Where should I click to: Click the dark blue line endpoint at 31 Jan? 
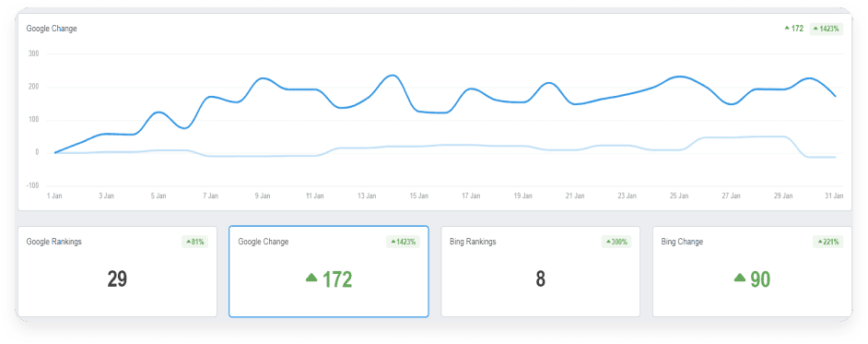pyautogui.click(x=836, y=97)
